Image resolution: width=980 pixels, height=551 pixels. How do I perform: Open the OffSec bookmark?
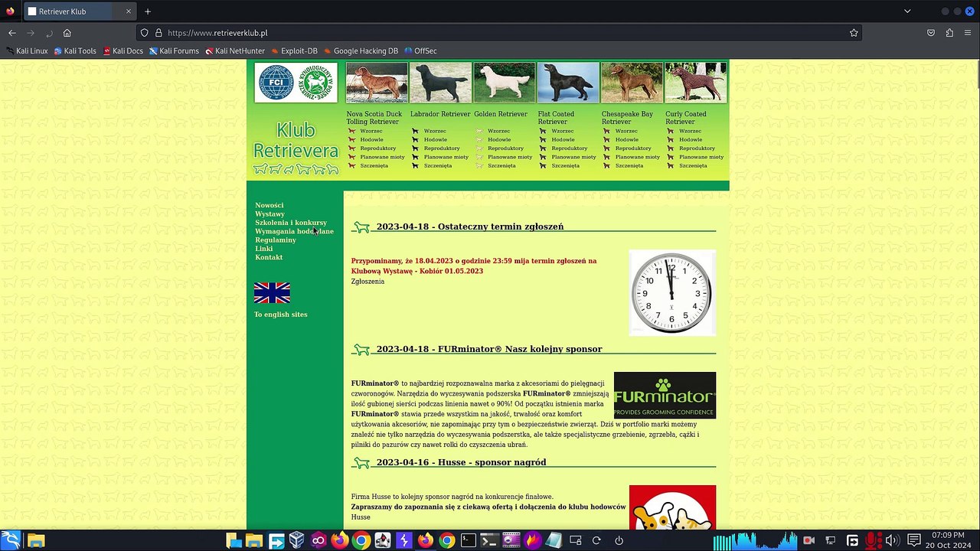420,51
